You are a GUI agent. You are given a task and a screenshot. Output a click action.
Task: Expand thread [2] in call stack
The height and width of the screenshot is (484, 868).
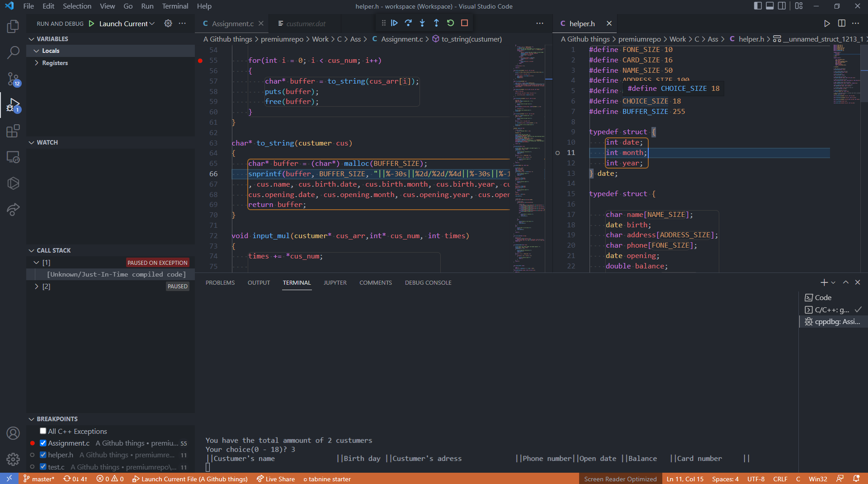[x=37, y=287]
